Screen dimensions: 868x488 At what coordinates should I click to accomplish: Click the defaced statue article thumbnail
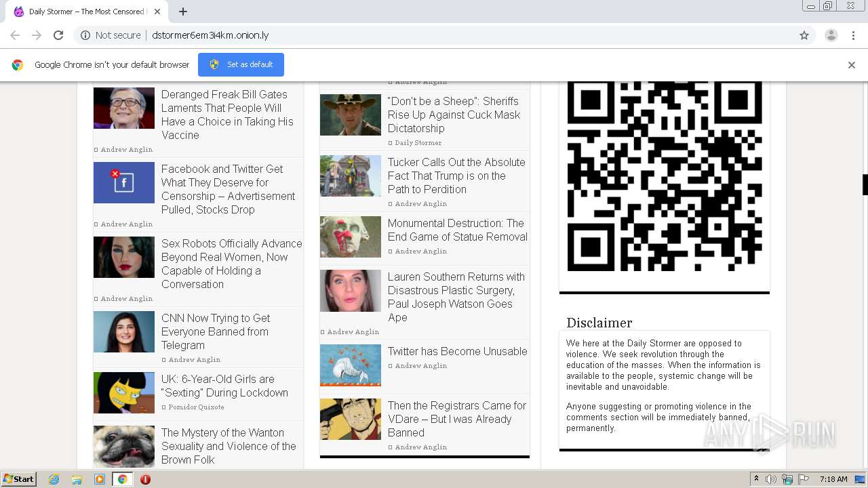(351, 237)
